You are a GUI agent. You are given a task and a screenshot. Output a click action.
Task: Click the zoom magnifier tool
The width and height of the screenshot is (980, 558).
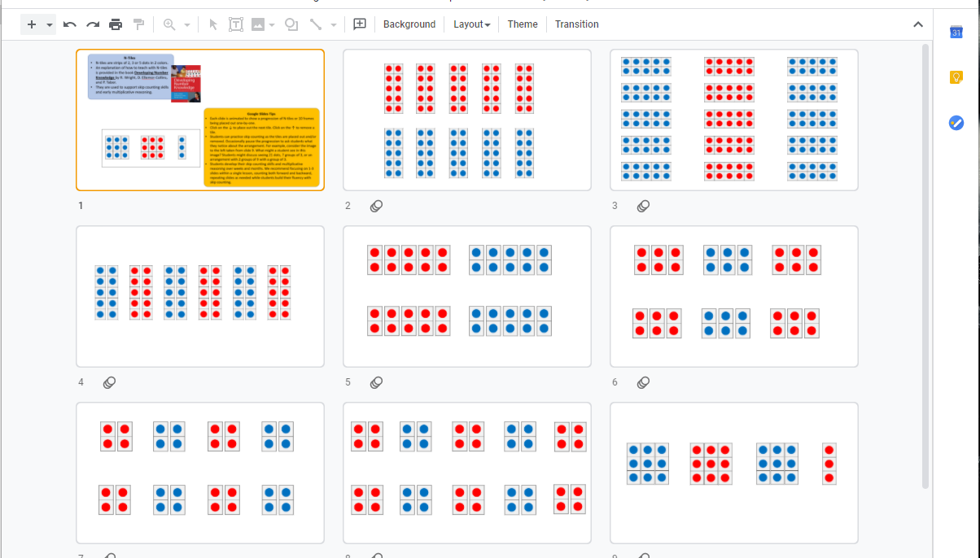169,24
